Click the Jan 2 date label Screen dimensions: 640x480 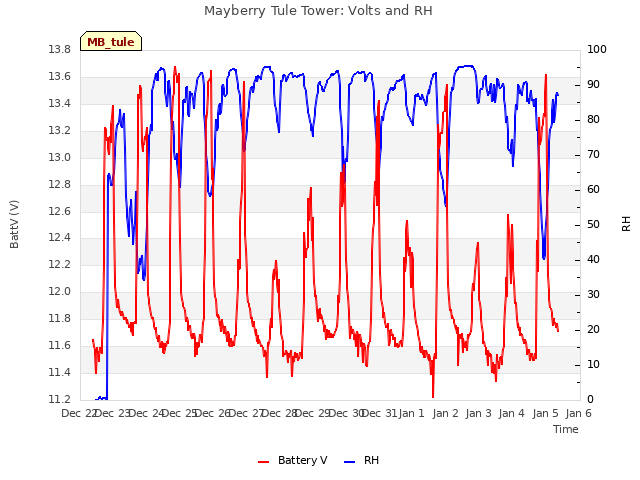click(445, 413)
